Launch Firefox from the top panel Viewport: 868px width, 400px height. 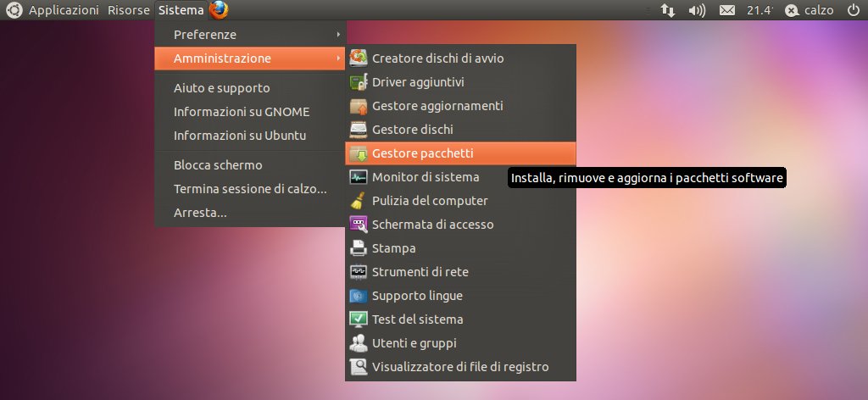[x=219, y=10]
